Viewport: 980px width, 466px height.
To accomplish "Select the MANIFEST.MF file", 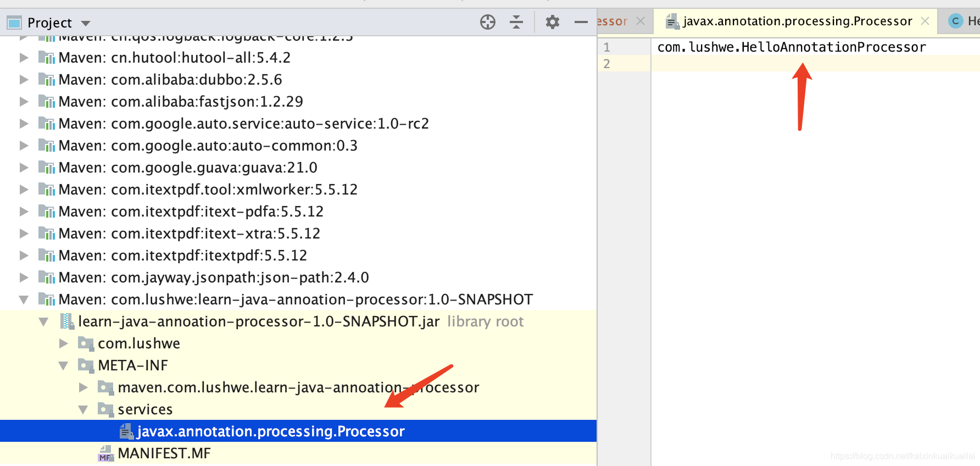I will pos(298,453).
